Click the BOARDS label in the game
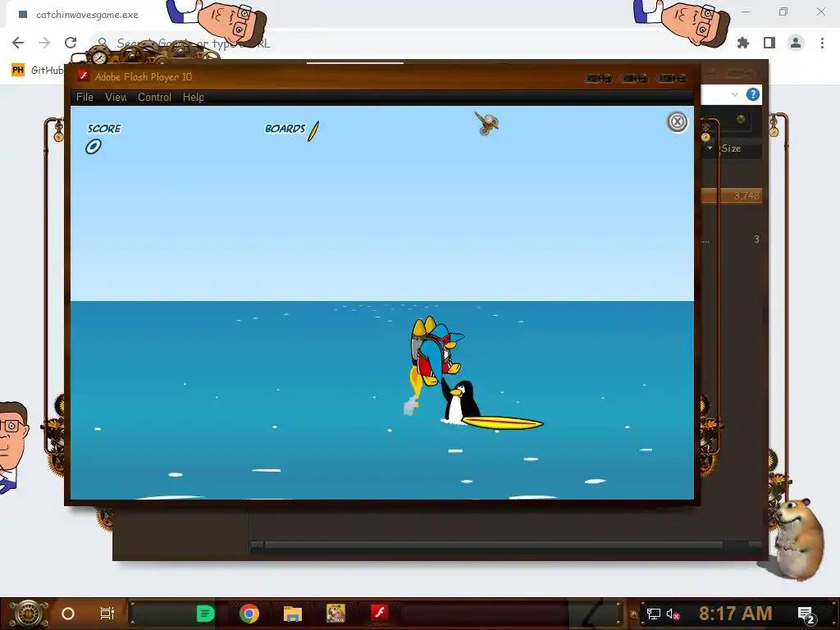Viewport: 840px width, 630px height. coord(285,129)
